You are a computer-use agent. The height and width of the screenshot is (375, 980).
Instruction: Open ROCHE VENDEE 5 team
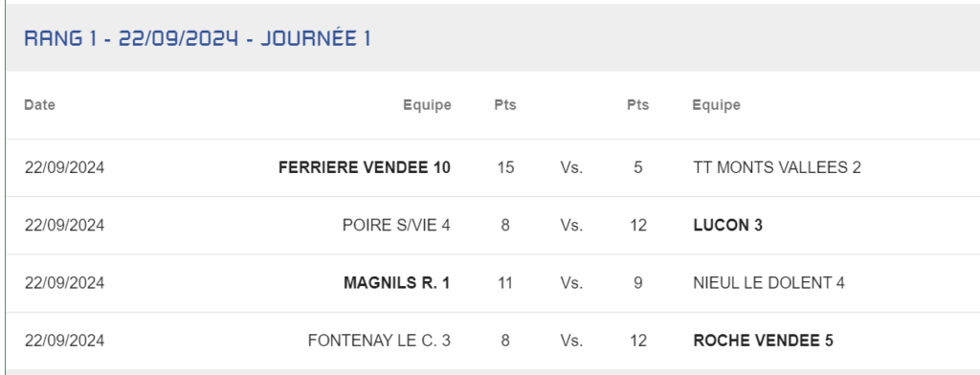coord(763,341)
